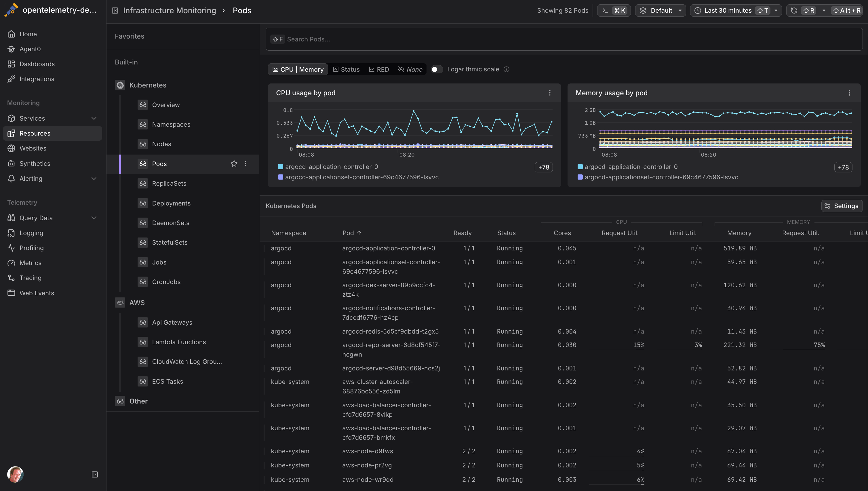Open Agent0 in the sidebar
Viewport: 868px width, 491px height.
tap(52, 49)
